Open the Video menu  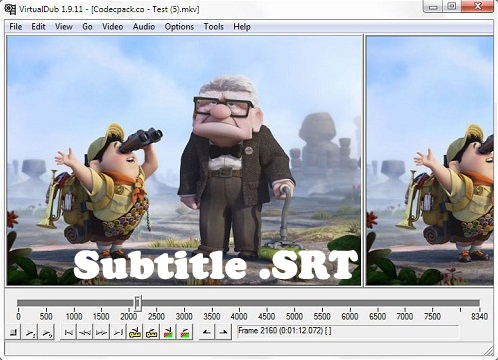coord(113,27)
